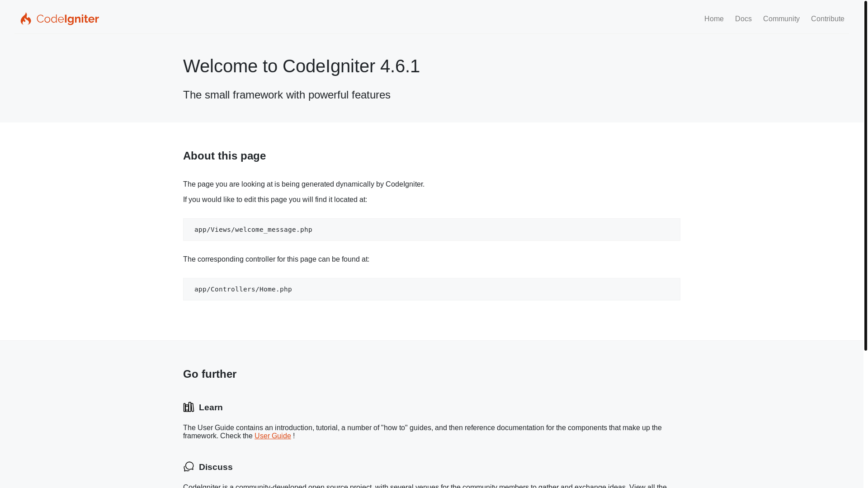Click the CodeIgniter wordmark text
The height and width of the screenshot is (488, 868).
[x=68, y=19]
